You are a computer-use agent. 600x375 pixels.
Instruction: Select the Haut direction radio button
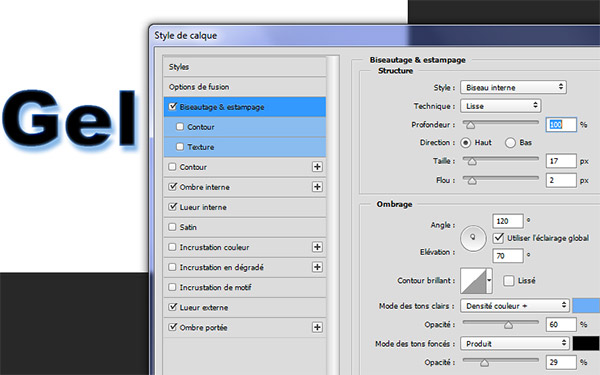point(465,143)
